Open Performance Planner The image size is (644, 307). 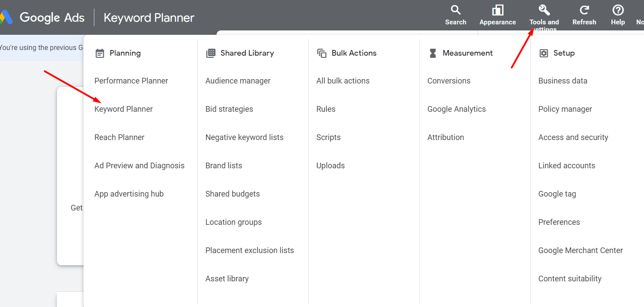point(131,81)
